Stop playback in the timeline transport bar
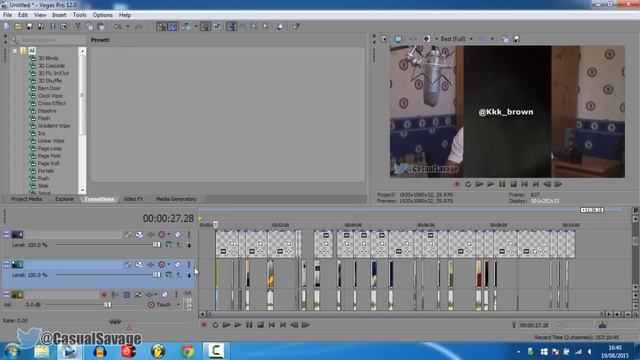 (260, 325)
